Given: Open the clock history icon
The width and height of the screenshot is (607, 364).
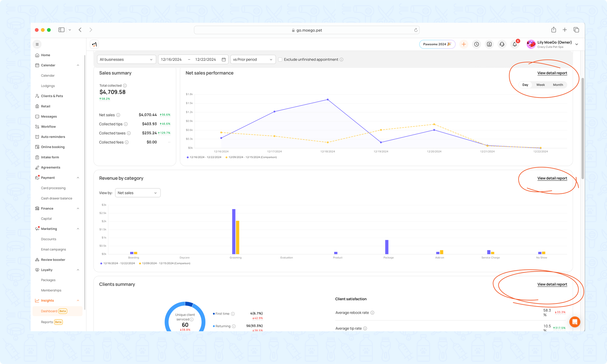Looking at the screenshot, I should tap(476, 44).
